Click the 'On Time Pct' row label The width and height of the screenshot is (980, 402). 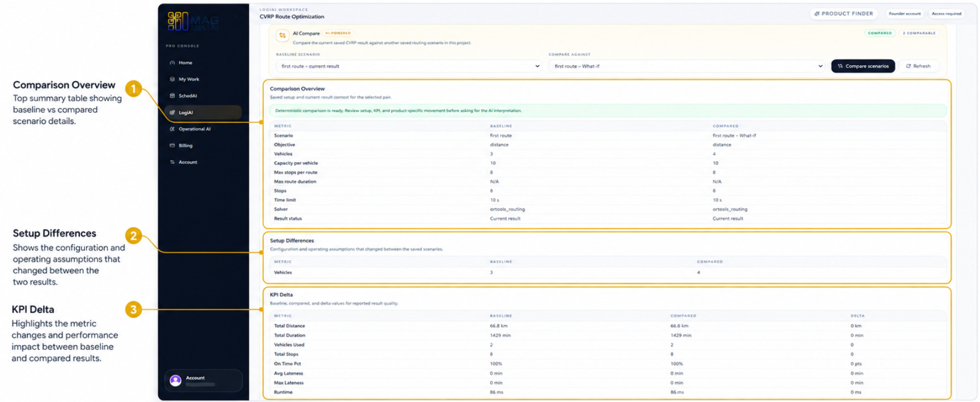coord(287,364)
